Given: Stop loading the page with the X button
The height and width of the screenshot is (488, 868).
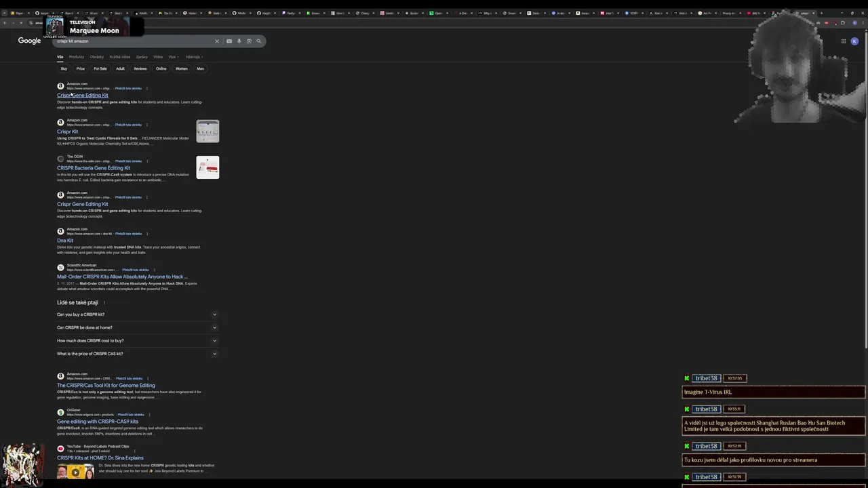Looking at the screenshot, I should [21, 23].
